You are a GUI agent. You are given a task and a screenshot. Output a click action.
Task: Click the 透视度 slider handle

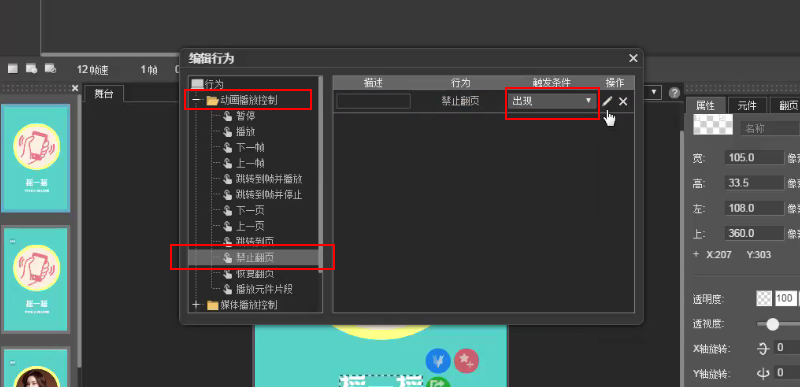pos(772,324)
